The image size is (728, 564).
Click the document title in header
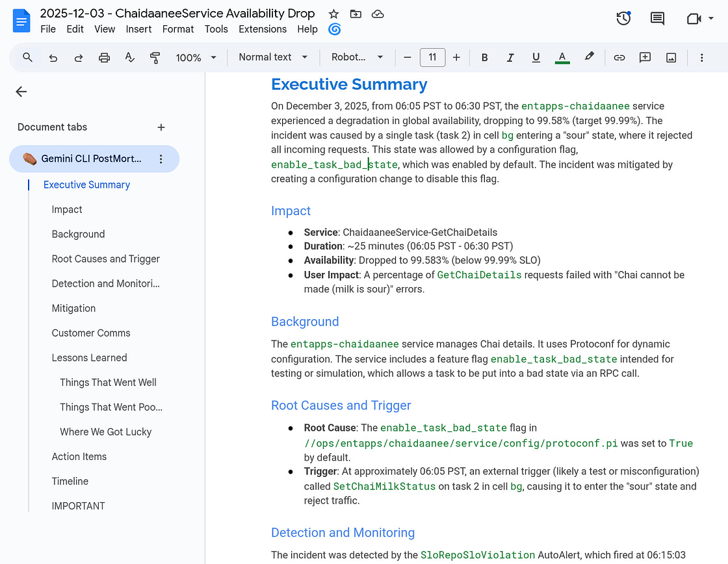coord(177,14)
